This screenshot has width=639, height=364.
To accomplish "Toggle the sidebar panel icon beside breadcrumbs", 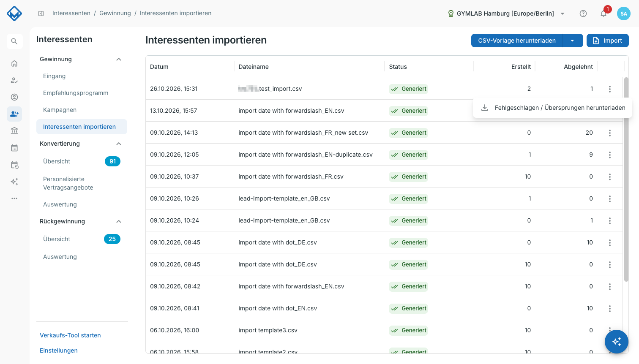I will click(41, 14).
